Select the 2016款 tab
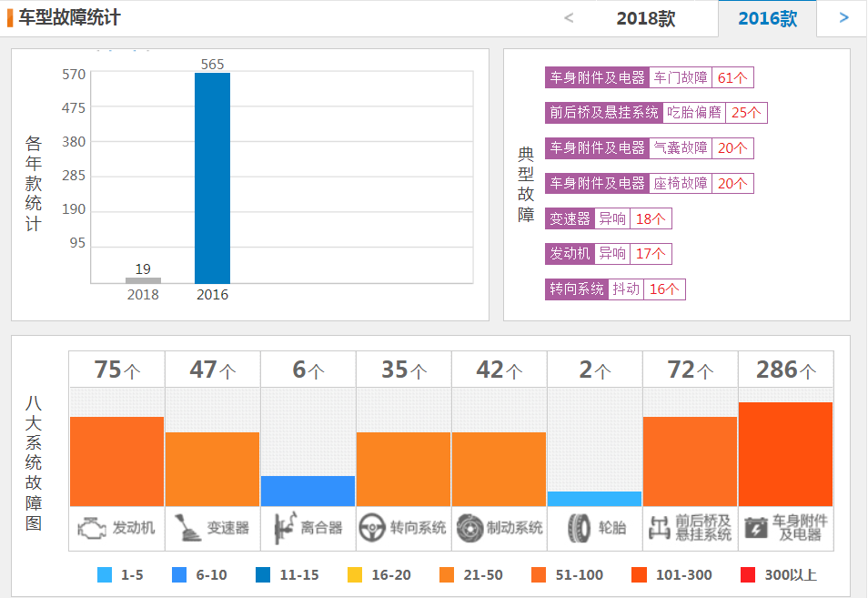868x598 pixels. coord(767,19)
